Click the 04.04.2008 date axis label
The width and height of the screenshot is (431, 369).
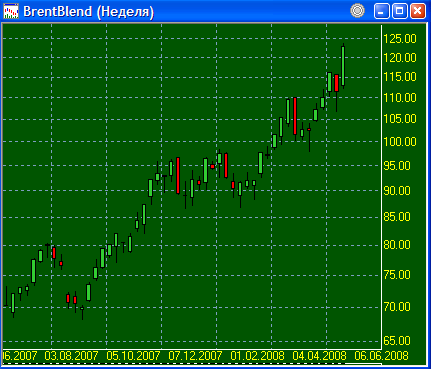pyautogui.click(x=319, y=356)
